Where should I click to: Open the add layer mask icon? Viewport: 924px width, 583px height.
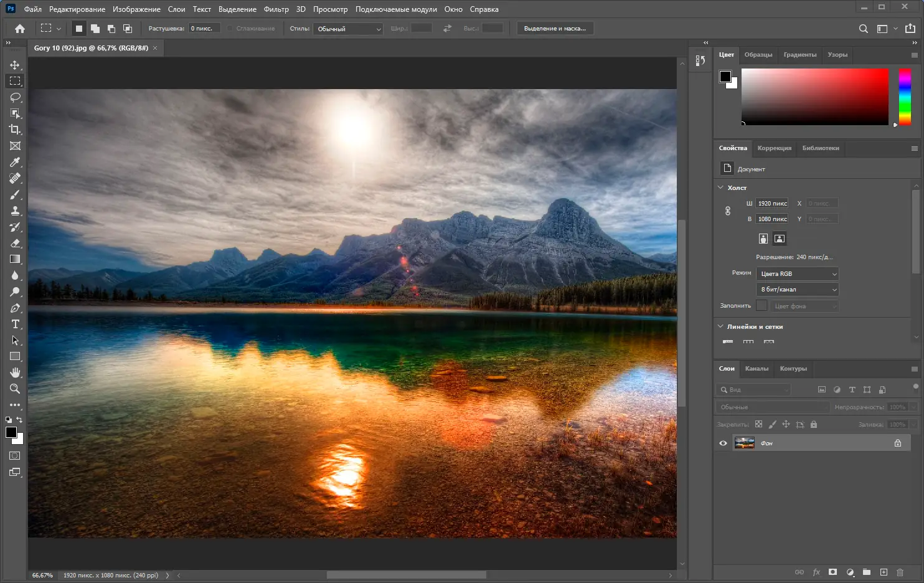point(832,572)
